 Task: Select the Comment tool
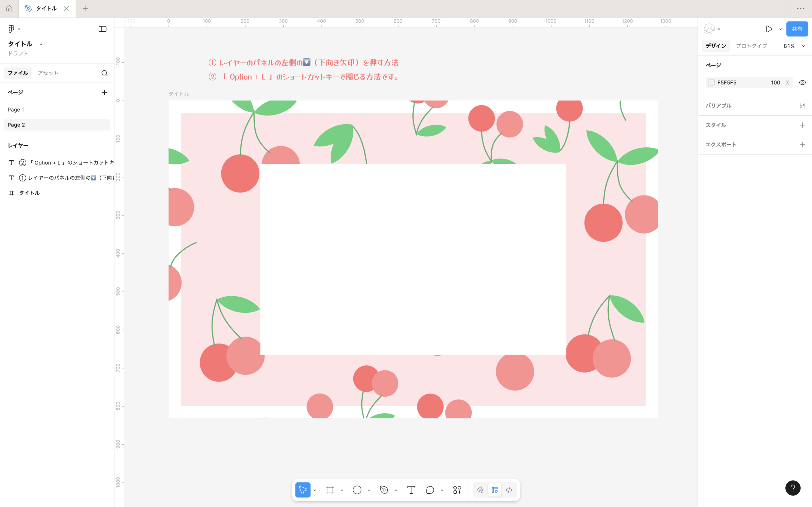(x=430, y=490)
